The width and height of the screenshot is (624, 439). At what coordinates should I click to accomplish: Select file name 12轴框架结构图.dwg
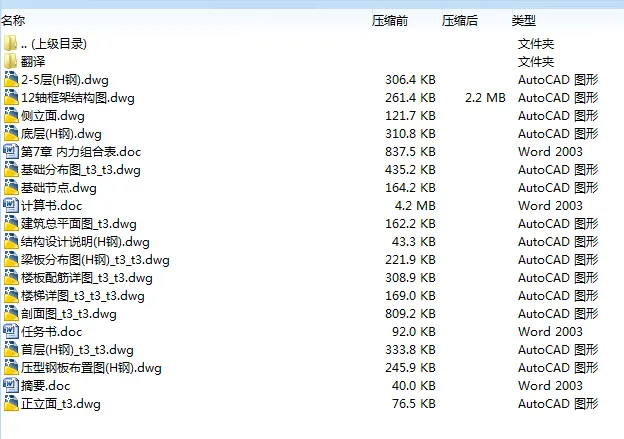click(78, 98)
